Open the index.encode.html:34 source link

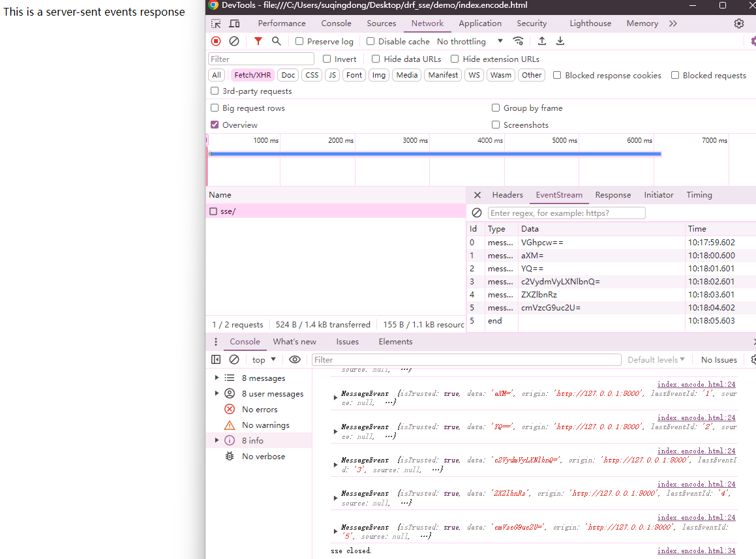point(696,551)
